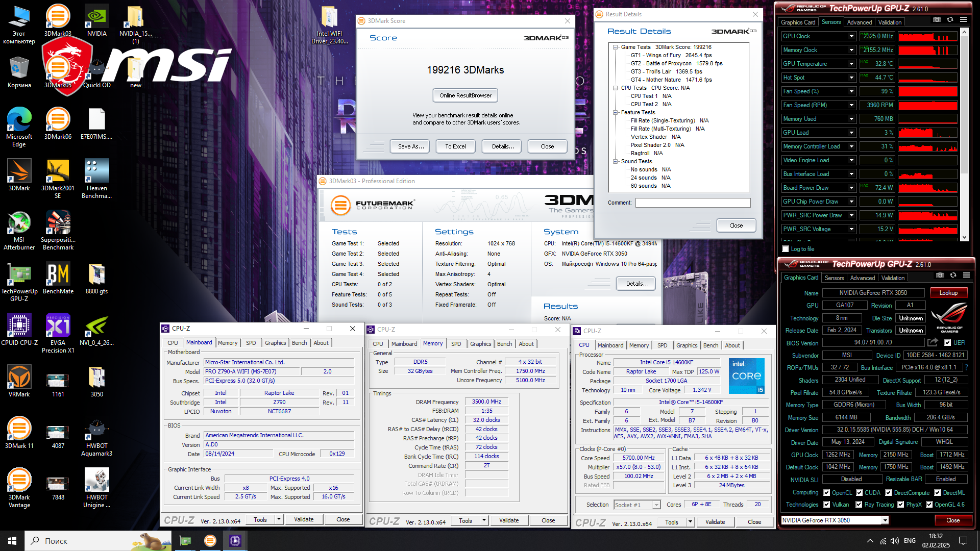Open 3DMark06 desktop shortcut
The width and height of the screenshot is (980, 551).
pos(58,123)
